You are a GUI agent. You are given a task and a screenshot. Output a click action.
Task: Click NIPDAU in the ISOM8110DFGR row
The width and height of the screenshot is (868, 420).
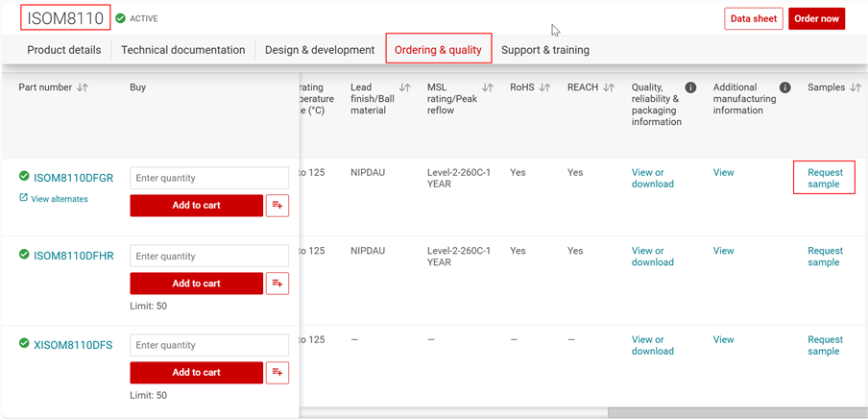point(368,172)
